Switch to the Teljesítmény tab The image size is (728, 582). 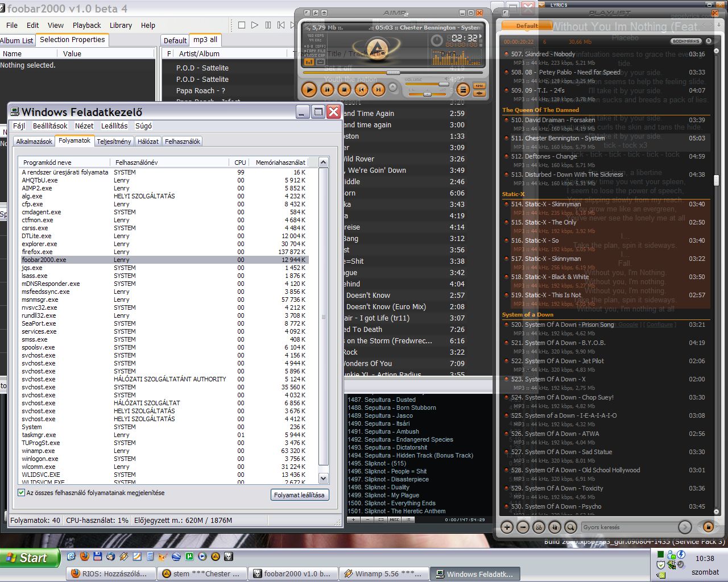click(x=114, y=141)
